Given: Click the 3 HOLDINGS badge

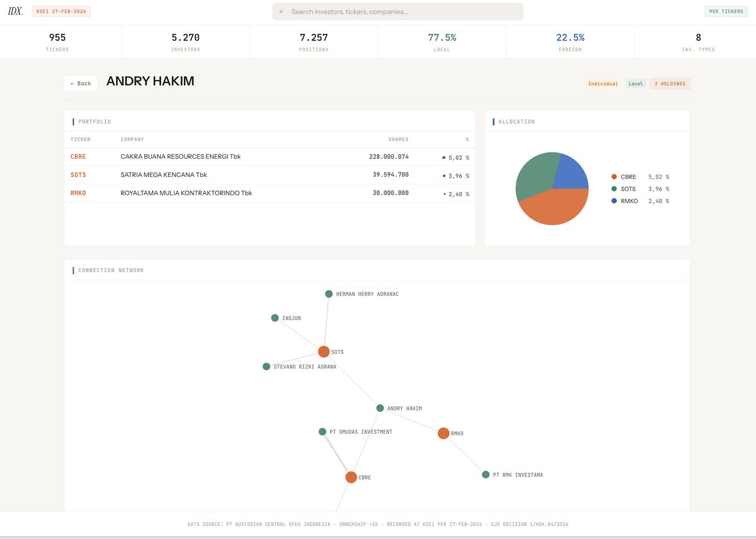Looking at the screenshot, I should 670,83.
